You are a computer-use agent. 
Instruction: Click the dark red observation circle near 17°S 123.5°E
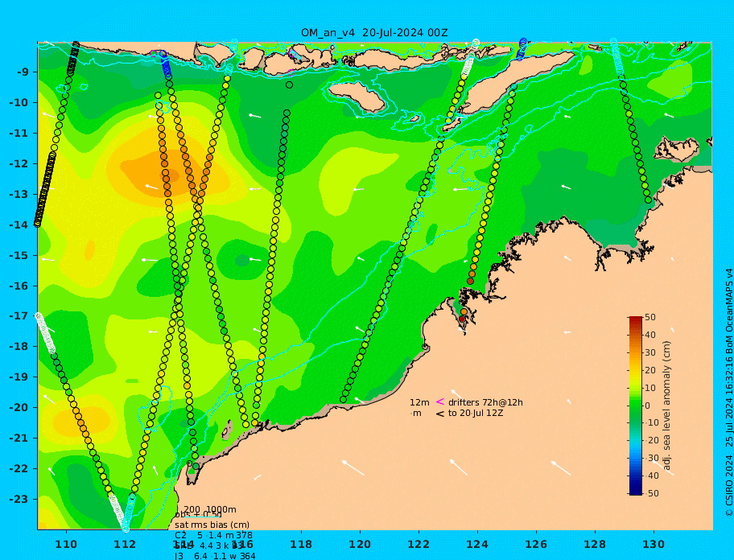[x=462, y=319]
